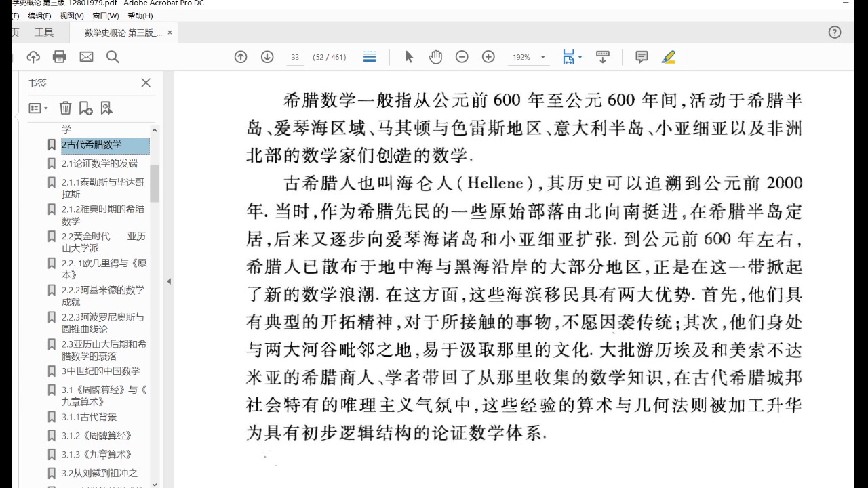The width and height of the screenshot is (868, 488).
Task: Click the 书签 panel title
Action: [37, 83]
